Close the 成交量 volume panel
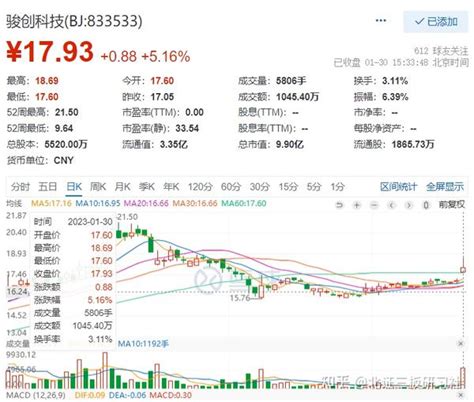 461,343
